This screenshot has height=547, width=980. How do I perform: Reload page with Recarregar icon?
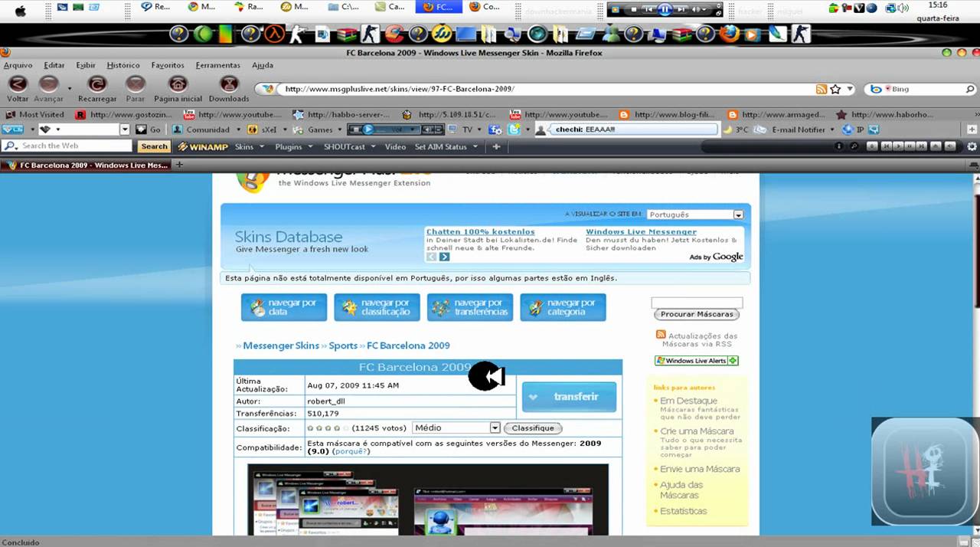pos(97,84)
